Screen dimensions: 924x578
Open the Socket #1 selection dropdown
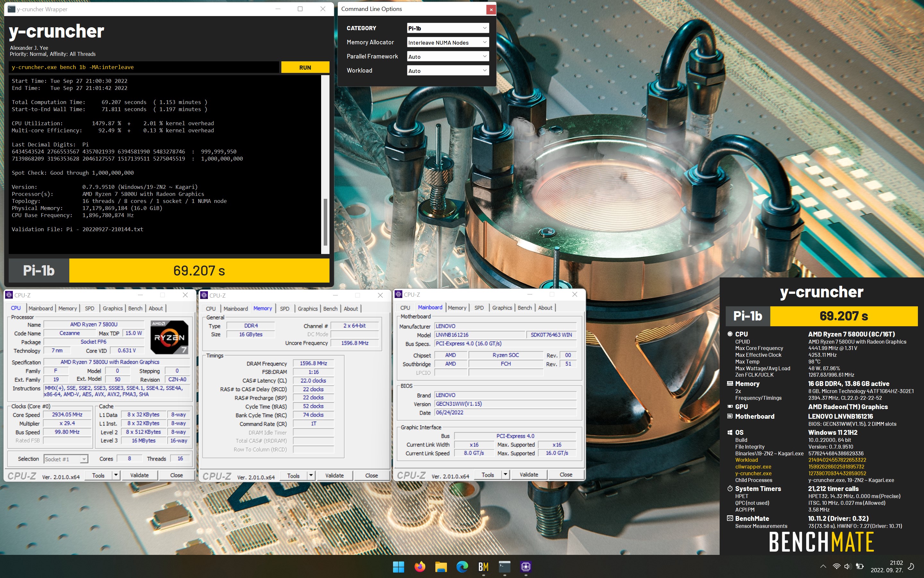coord(66,459)
